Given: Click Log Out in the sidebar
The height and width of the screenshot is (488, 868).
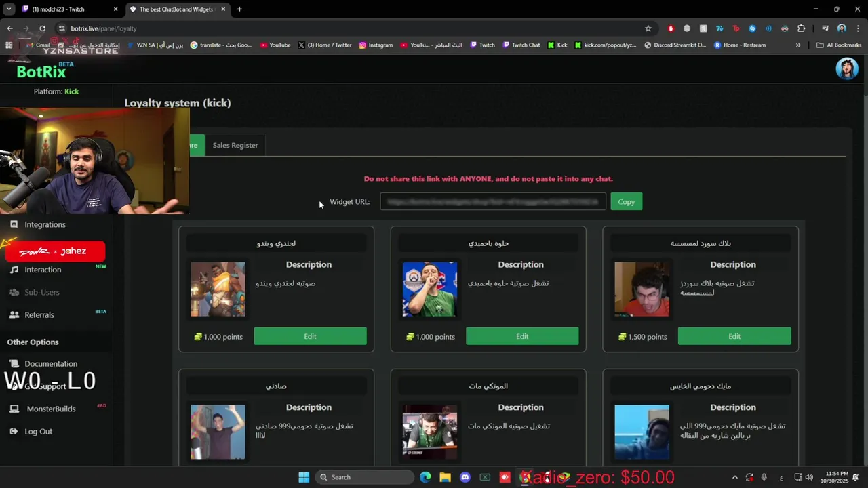Looking at the screenshot, I should click(38, 431).
